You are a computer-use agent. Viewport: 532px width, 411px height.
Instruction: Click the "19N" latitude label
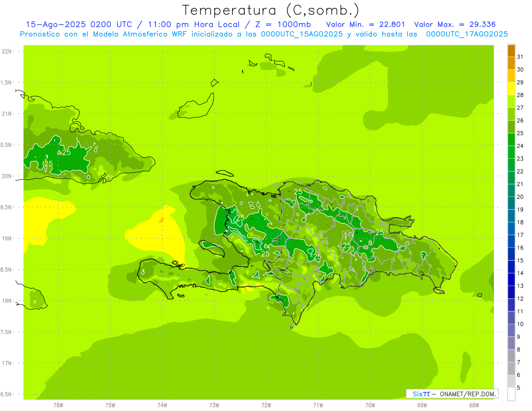[8, 239]
